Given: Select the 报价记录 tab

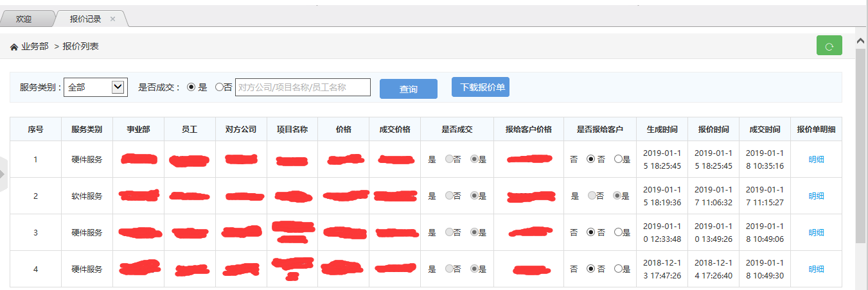Looking at the screenshot, I should click(x=85, y=19).
